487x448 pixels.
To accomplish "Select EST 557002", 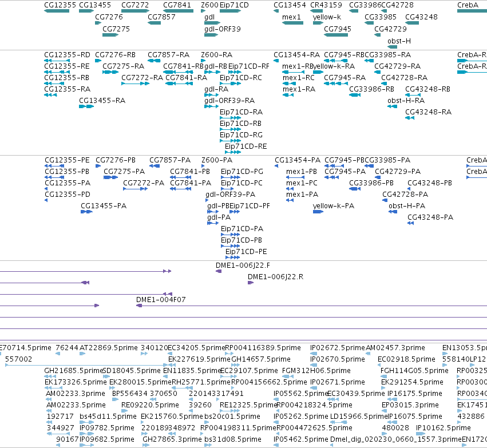I will (19, 359).
